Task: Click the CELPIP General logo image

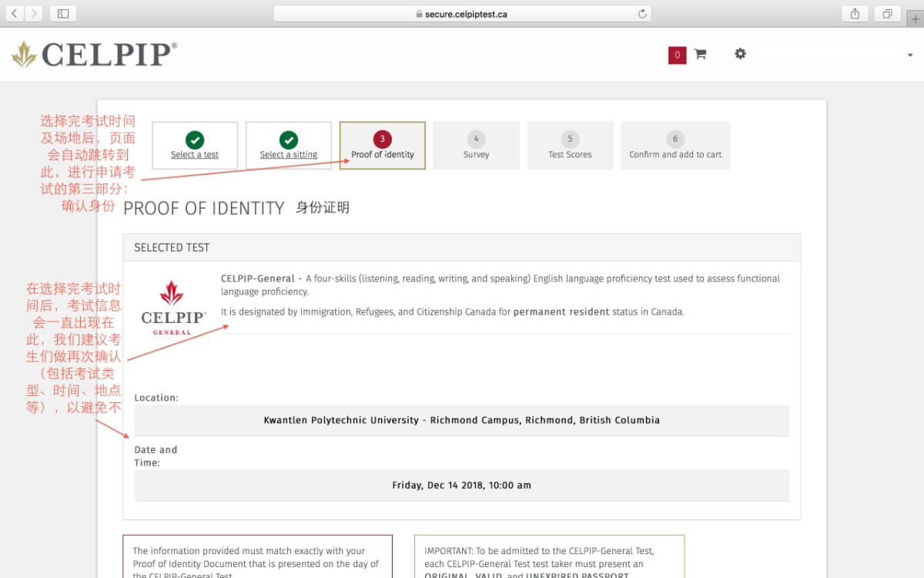Action: pyautogui.click(x=172, y=307)
